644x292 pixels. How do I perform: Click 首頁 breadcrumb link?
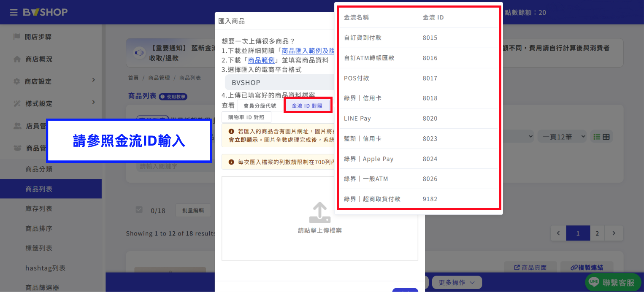(133, 78)
